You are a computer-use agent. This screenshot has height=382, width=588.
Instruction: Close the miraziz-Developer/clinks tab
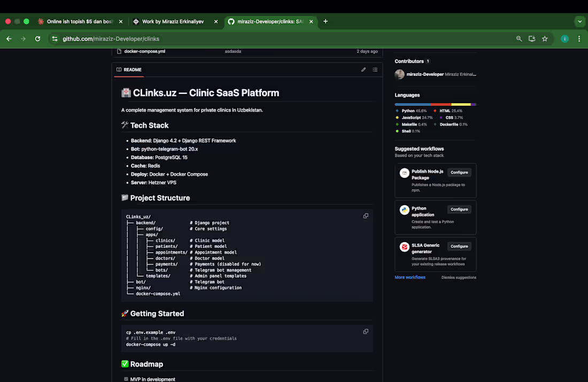[311, 21]
